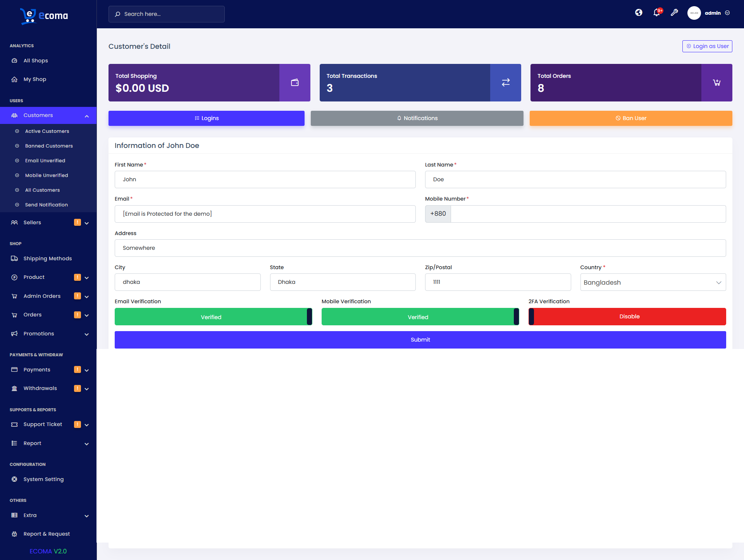Toggle the Email Verification switch

click(x=213, y=317)
